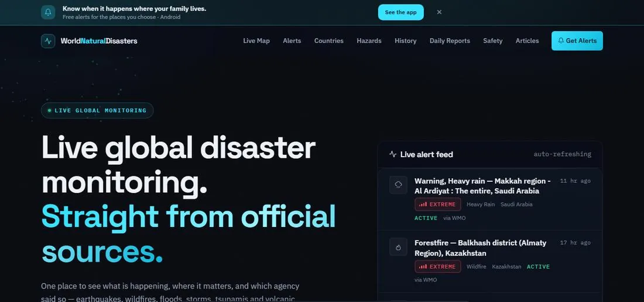Click Free alerts for the places subtitle
The width and height of the screenshot is (644, 302).
click(122, 17)
